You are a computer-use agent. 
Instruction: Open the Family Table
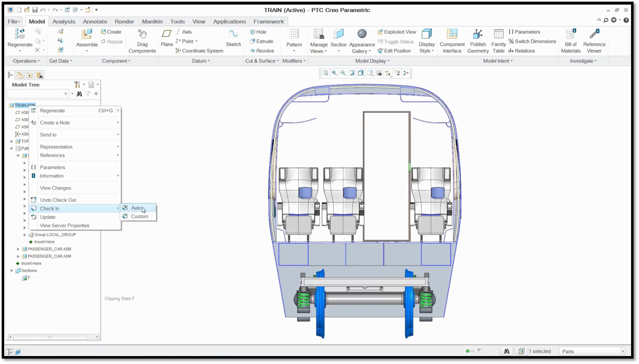pyautogui.click(x=499, y=41)
